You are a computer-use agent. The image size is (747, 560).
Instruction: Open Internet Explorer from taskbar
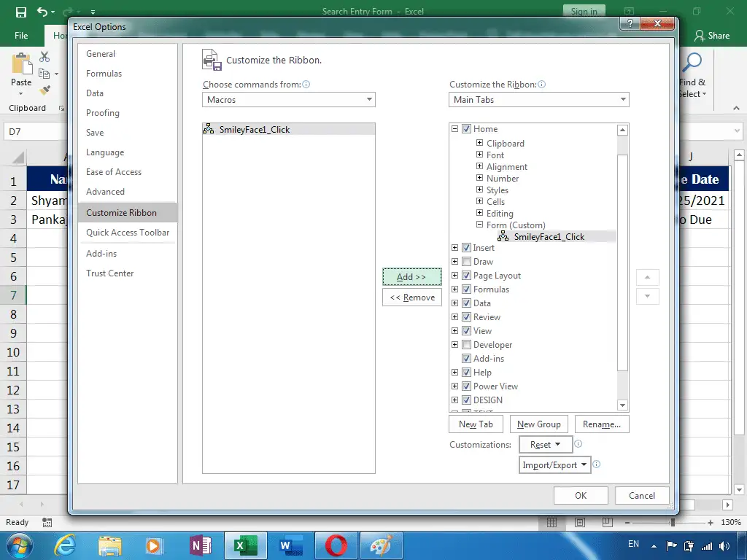click(65, 545)
